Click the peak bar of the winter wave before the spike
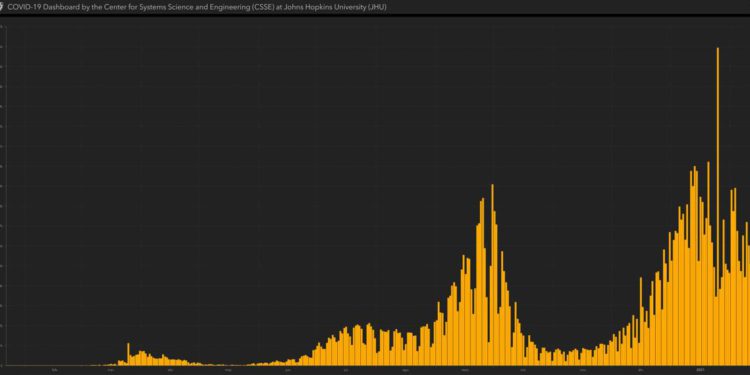The image size is (750, 375). (x=695, y=266)
